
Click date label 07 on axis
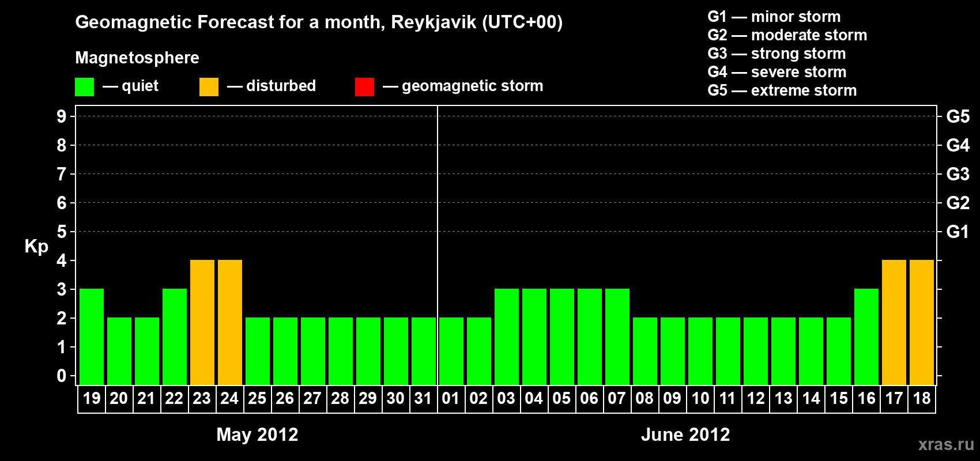click(617, 399)
